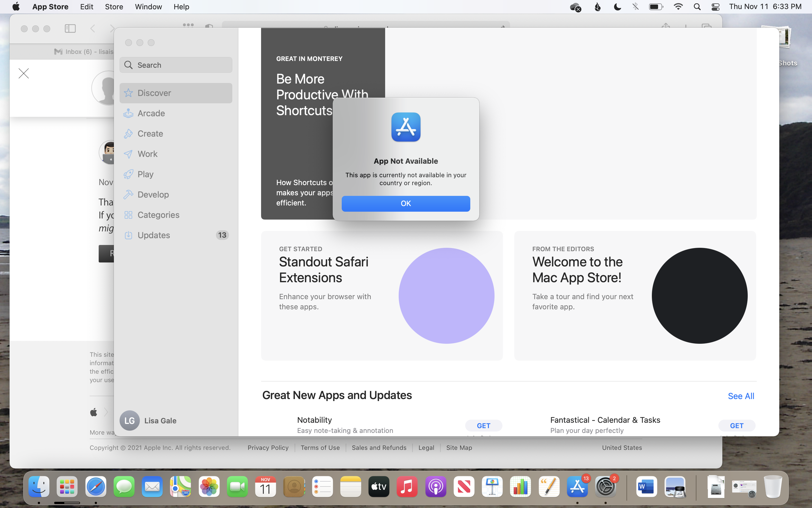The width and height of the screenshot is (812, 508).
Task: Open Photos from the Dock
Action: coord(209,487)
